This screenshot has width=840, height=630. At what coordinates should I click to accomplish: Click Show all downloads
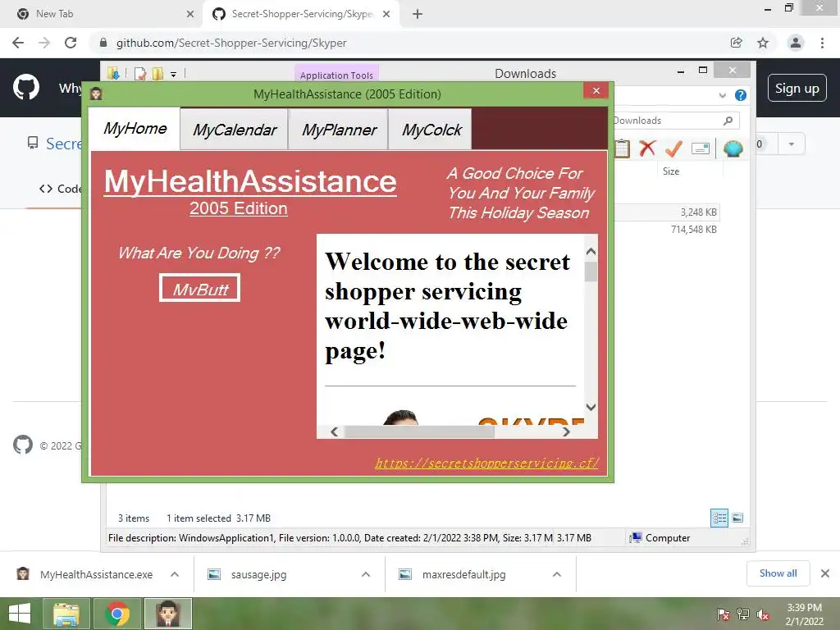[x=778, y=573]
